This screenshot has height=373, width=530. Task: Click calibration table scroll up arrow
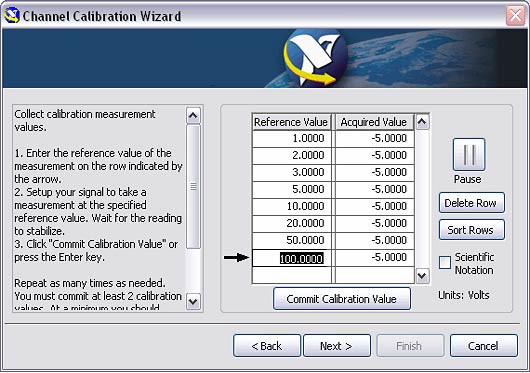tap(422, 122)
